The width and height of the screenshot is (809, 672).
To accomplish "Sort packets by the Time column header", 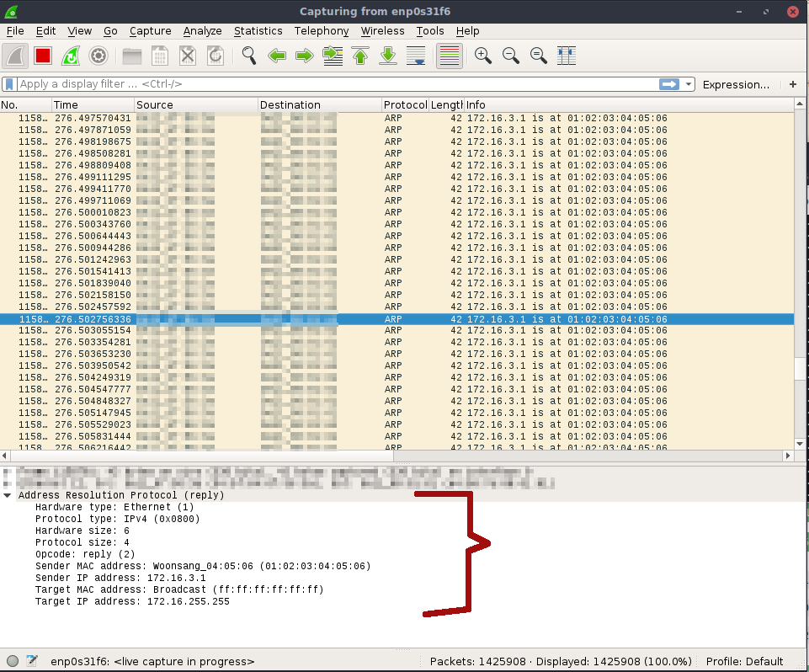I will 93,104.
